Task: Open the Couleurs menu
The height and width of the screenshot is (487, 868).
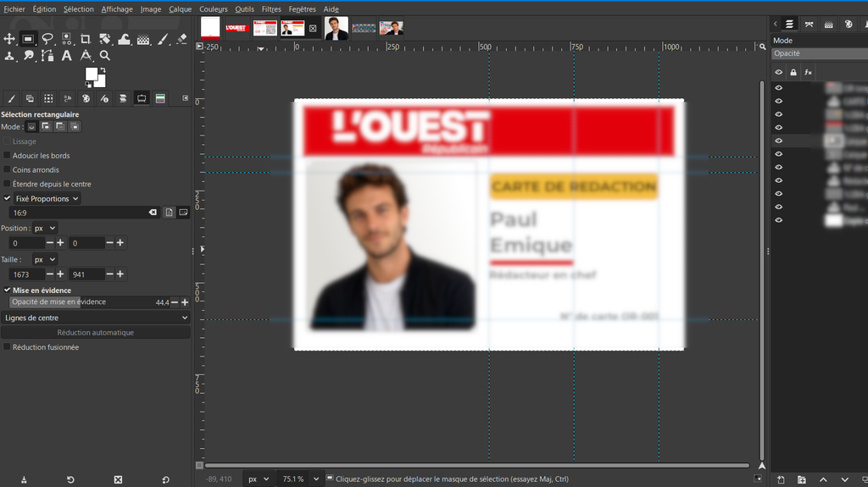Action: 213,8
